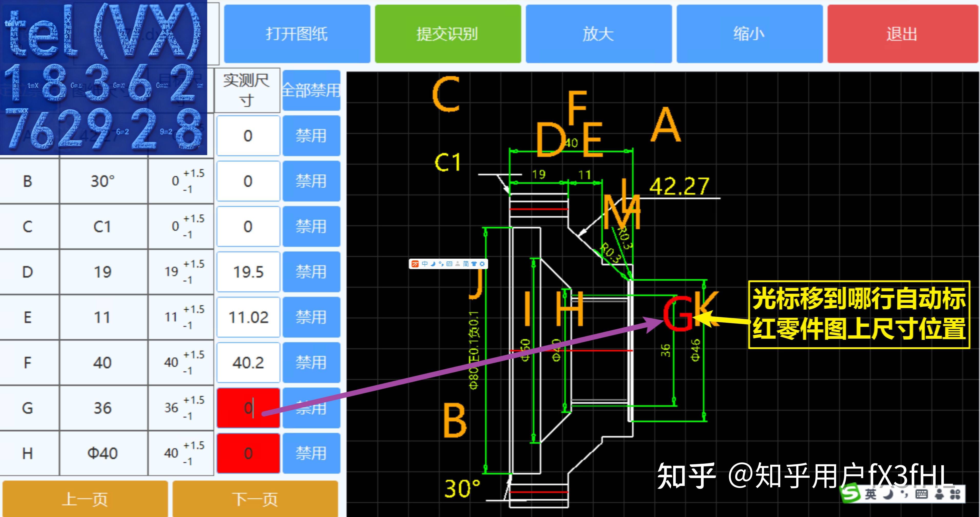Click the orange logo on floating IME bar
Screen dimensions: 980x517
[415, 264]
